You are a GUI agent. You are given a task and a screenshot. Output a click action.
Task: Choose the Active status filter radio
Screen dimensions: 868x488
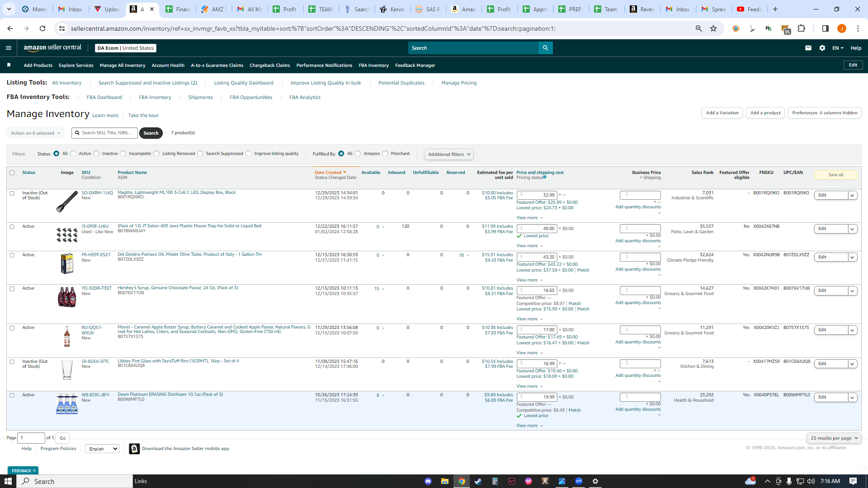point(73,154)
